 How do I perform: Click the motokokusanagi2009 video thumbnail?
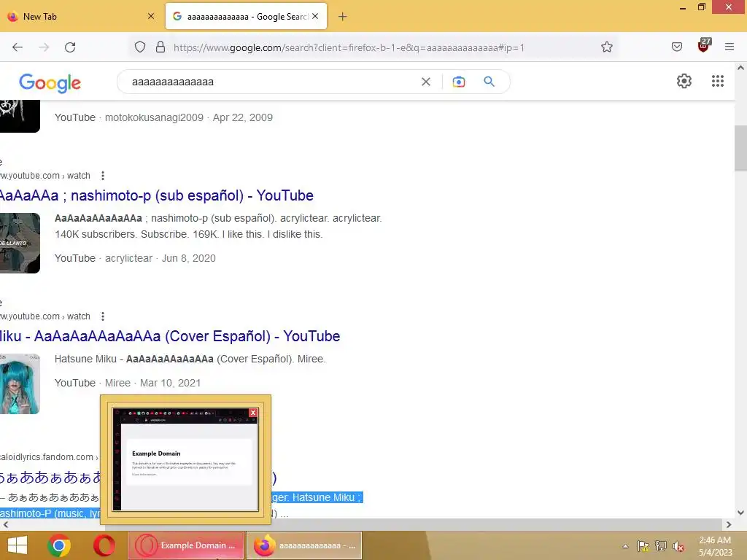pyautogui.click(x=20, y=116)
